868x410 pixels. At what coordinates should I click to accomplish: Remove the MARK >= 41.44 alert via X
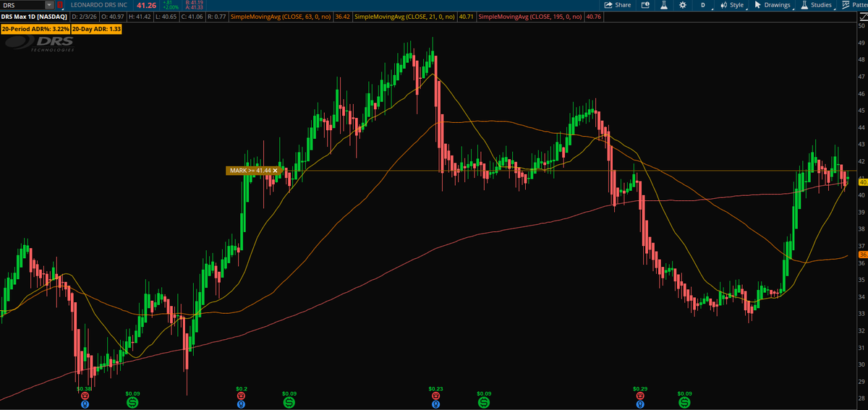point(275,171)
